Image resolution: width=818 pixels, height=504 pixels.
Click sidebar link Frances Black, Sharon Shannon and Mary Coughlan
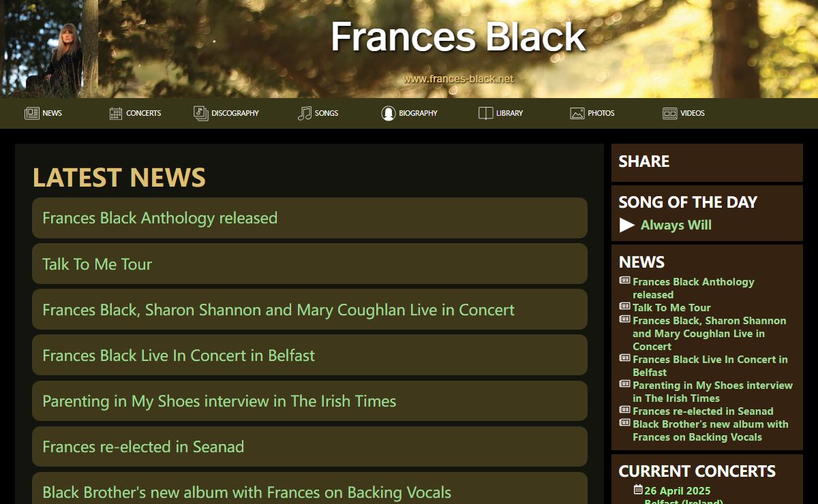[709, 333]
